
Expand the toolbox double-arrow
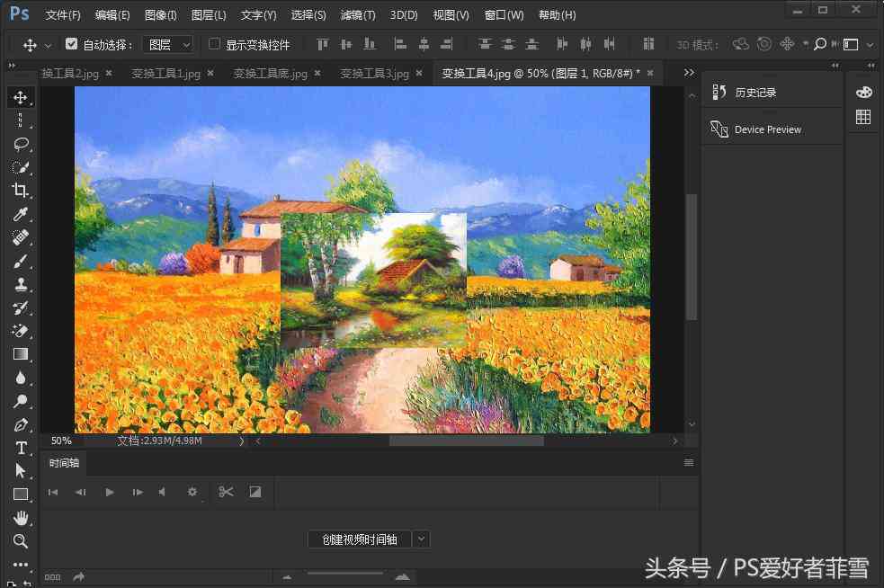click(12, 66)
